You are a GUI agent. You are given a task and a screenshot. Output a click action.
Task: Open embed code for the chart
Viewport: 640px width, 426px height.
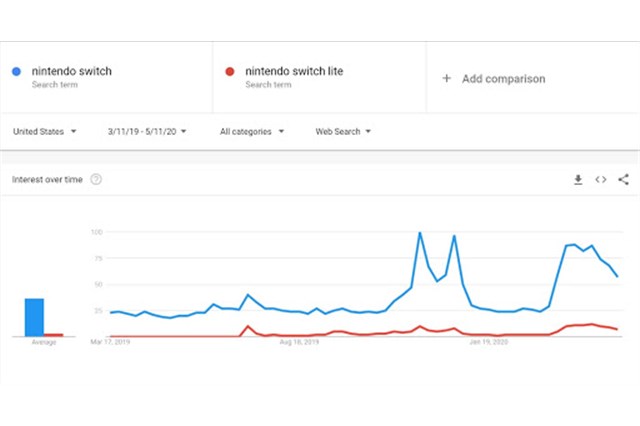tap(600, 180)
